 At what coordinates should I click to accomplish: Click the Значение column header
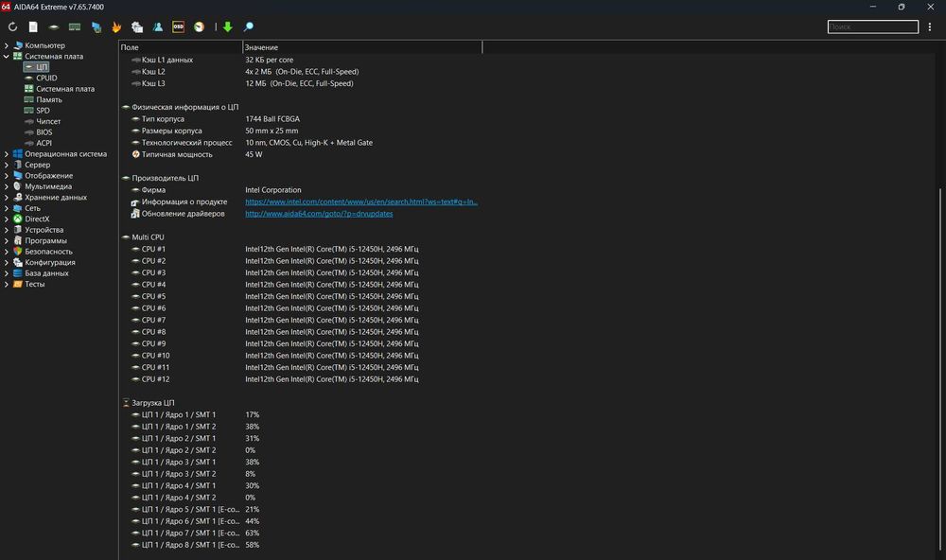(362, 47)
